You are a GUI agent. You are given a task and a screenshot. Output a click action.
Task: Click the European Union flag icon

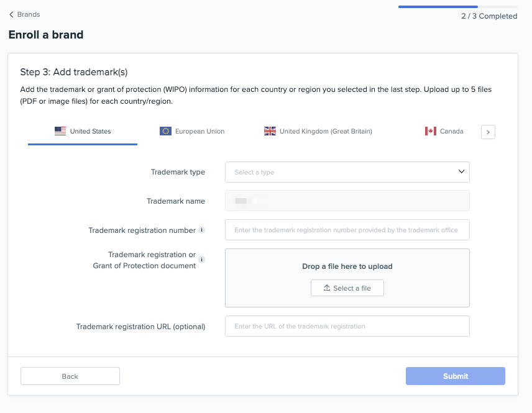(165, 131)
